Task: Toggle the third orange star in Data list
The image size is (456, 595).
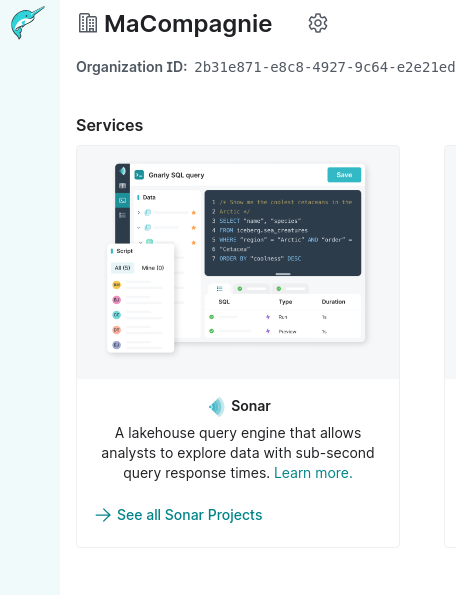Action: click(193, 242)
